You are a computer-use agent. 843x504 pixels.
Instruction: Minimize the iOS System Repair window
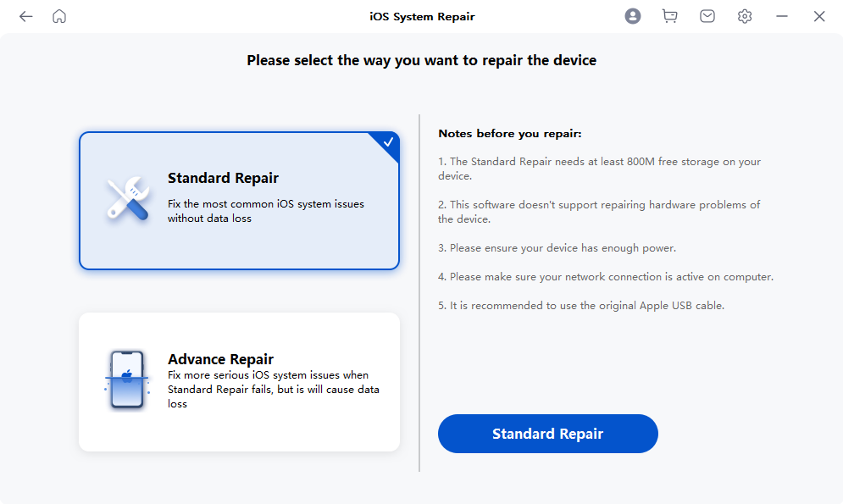point(782,16)
